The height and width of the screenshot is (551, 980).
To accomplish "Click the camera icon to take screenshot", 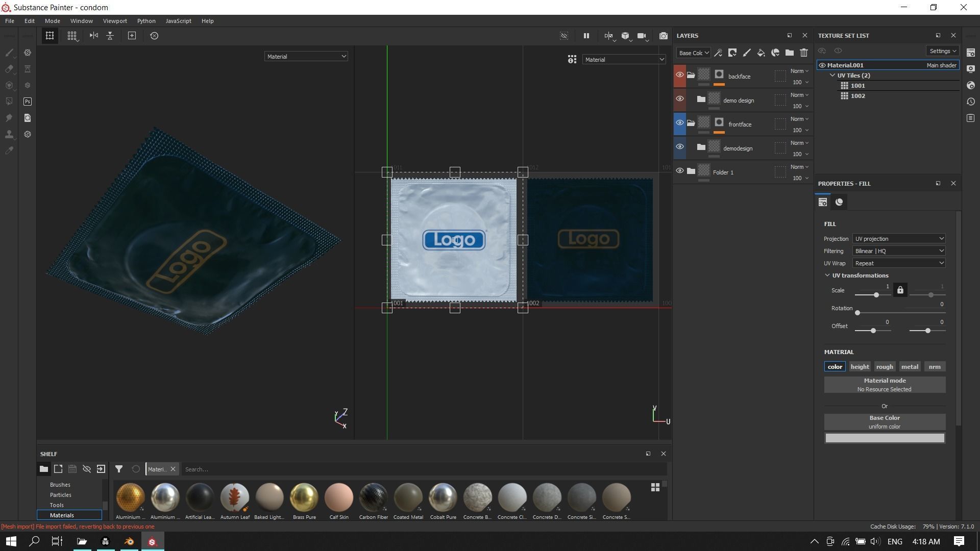I will 663,36.
